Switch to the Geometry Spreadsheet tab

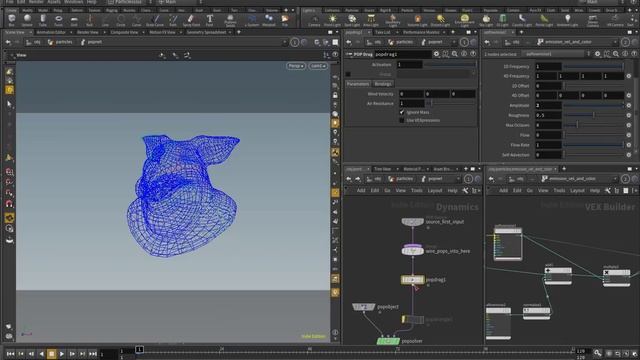(x=207, y=32)
